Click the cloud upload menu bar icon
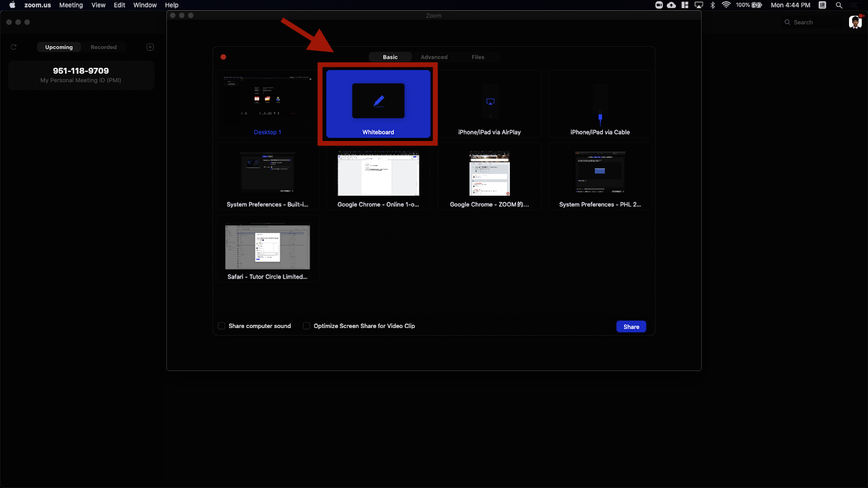This screenshot has height=488, width=868. pos(671,5)
